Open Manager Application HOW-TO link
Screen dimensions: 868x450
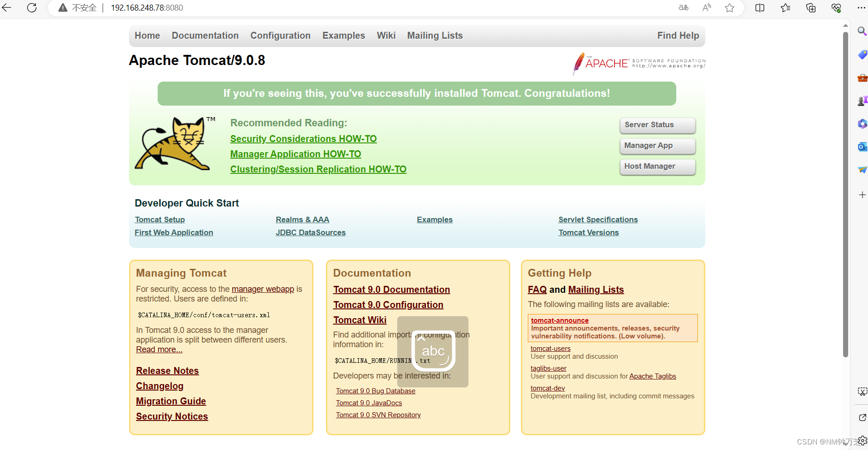pos(295,154)
